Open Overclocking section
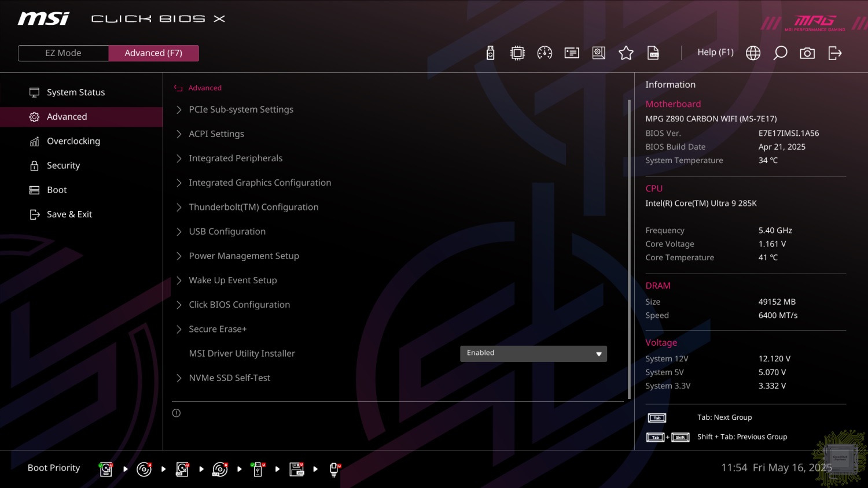 81,141
